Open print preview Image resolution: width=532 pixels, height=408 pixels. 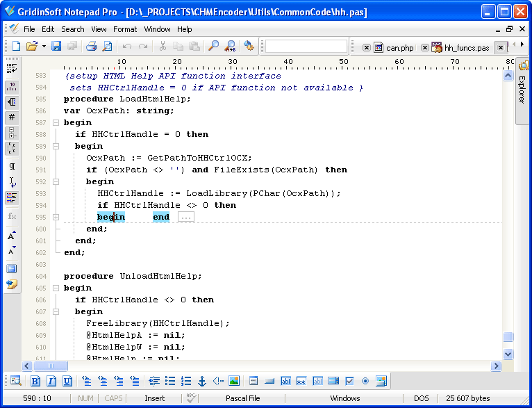[x=108, y=46]
